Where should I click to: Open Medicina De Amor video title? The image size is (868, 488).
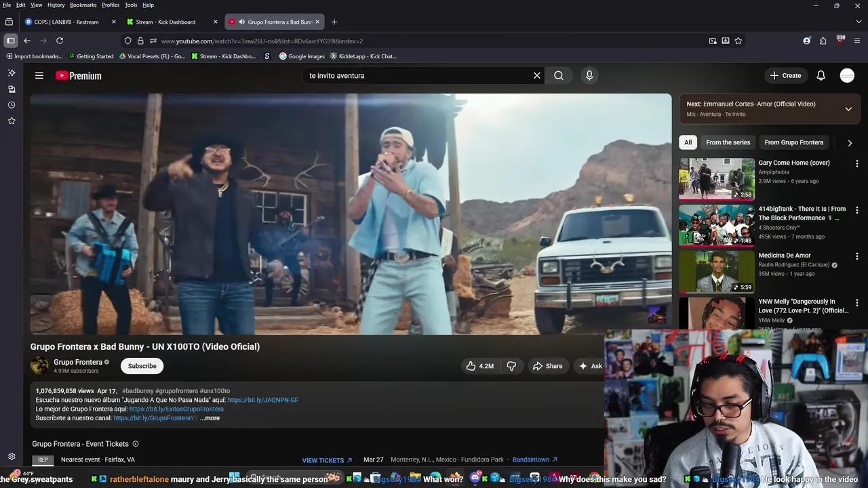(x=785, y=256)
